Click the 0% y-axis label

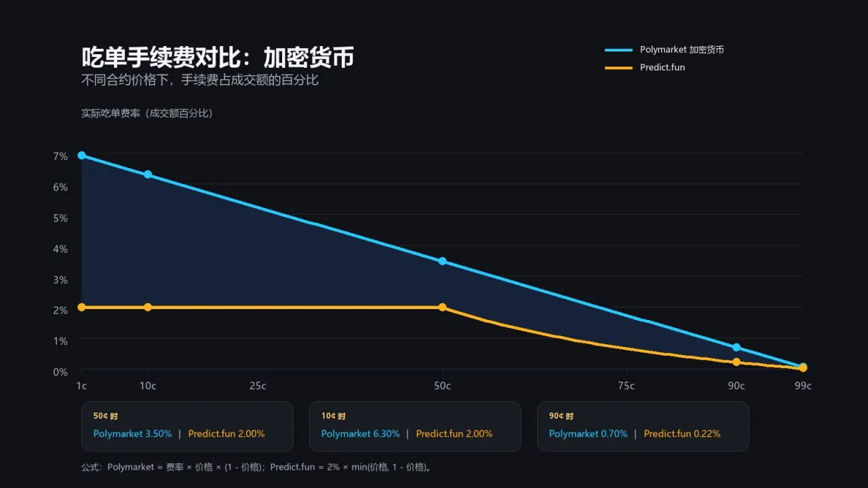coord(60,371)
